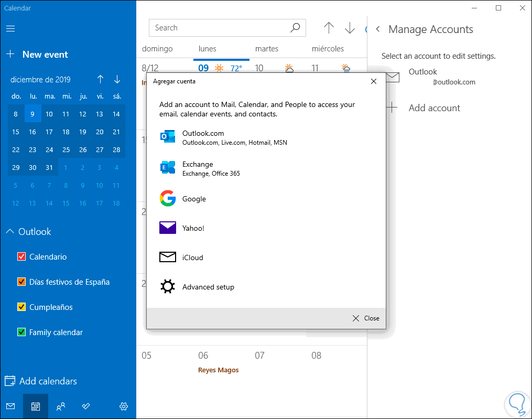This screenshot has width=532, height=419.
Task: Toggle the Family calendar checkbox
Action: point(21,332)
